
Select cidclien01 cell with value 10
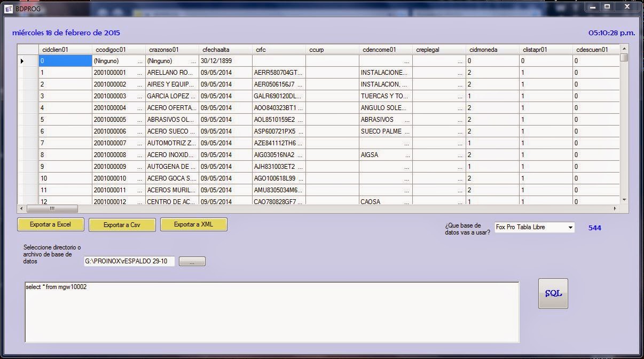(x=65, y=178)
